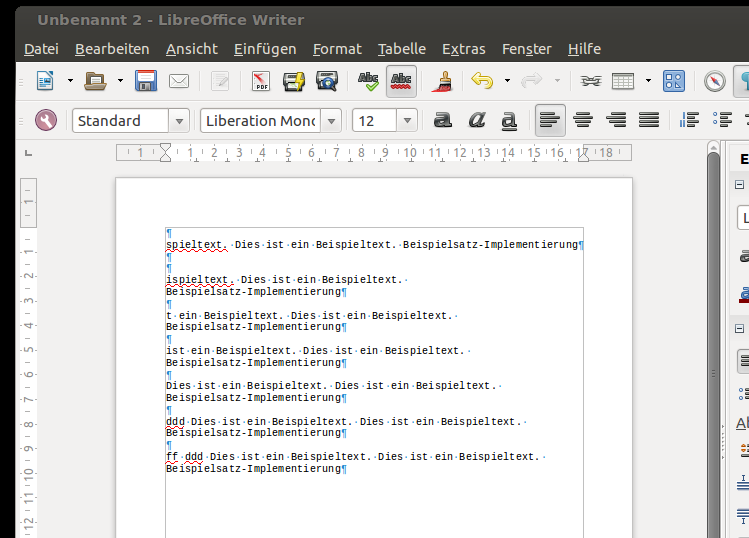Screen dimensions: 749x538
Task: Open the paragraph style dropdown
Action: (x=179, y=121)
